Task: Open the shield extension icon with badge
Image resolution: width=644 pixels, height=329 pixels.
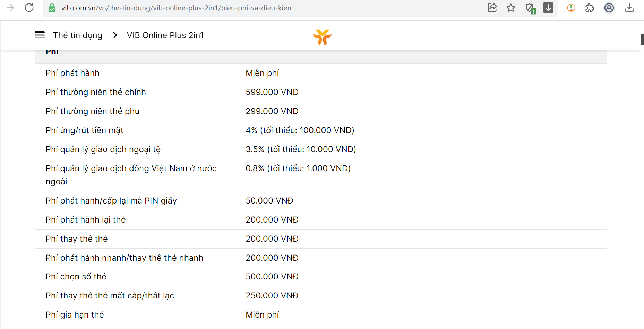Action: [x=531, y=8]
